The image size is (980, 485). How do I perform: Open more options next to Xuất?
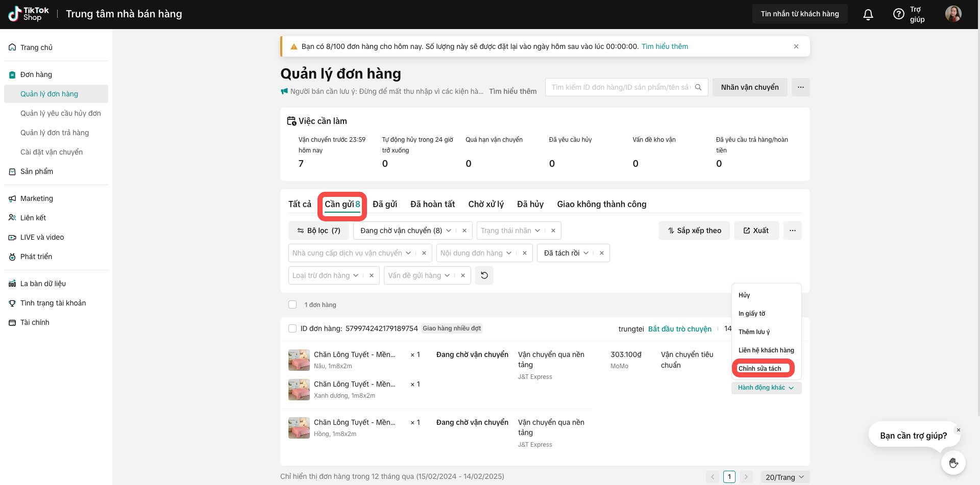pos(792,231)
